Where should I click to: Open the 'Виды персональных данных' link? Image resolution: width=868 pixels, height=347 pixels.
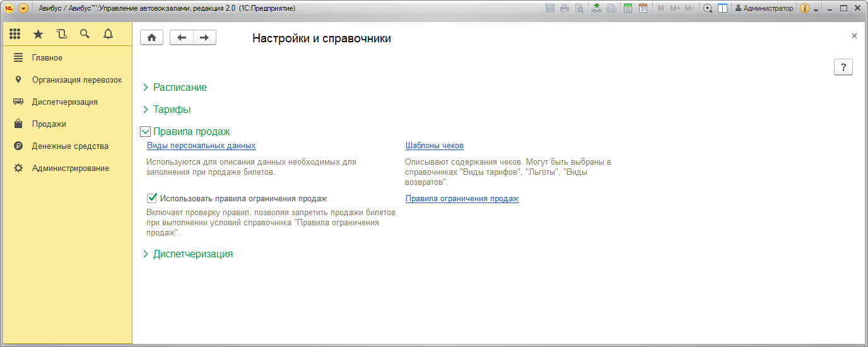pyautogui.click(x=201, y=146)
